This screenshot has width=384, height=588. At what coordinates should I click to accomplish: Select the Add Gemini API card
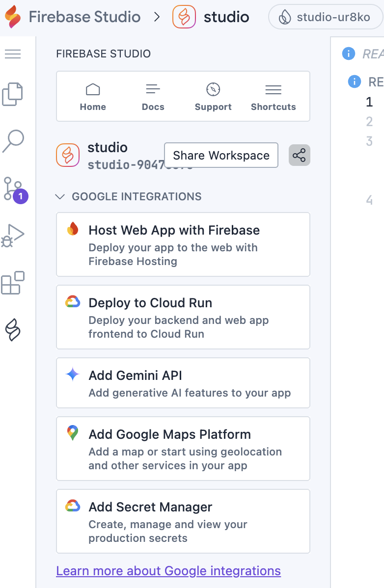click(x=183, y=383)
